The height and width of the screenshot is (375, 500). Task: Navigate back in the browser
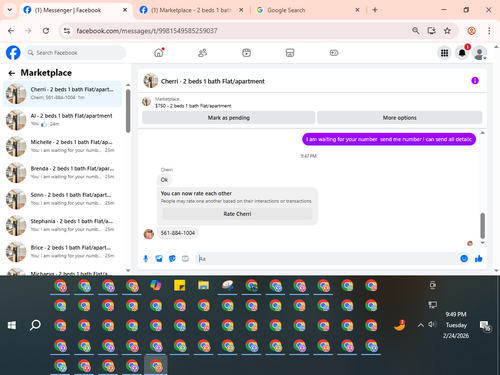pyautogui.click(x=11, y=31)
